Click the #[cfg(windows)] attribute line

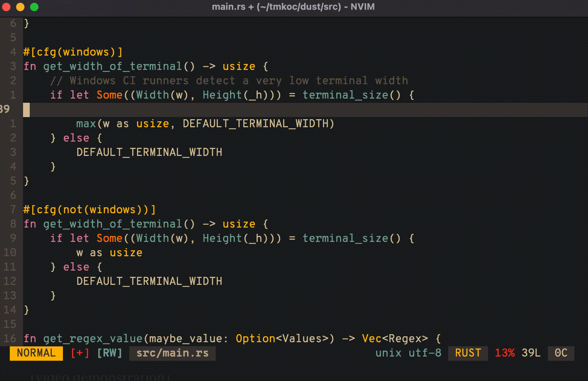coord(72,52)
